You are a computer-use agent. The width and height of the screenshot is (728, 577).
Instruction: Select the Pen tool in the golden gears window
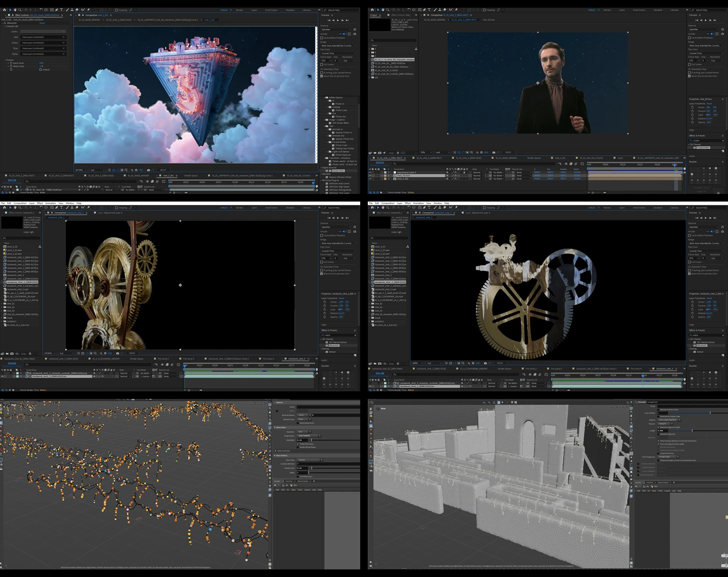57,208
